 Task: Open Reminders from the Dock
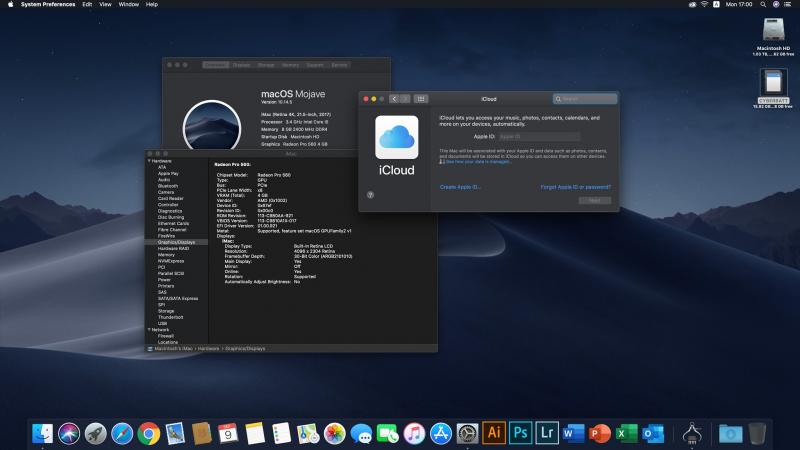281,434
